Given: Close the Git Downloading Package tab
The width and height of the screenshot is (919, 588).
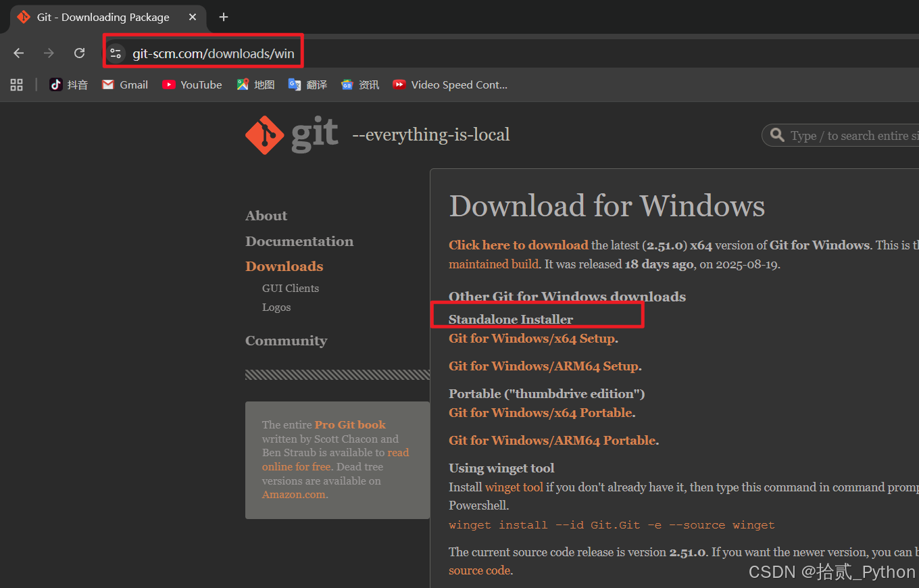Looking at the screenshot, I should [x=193, y=17].
